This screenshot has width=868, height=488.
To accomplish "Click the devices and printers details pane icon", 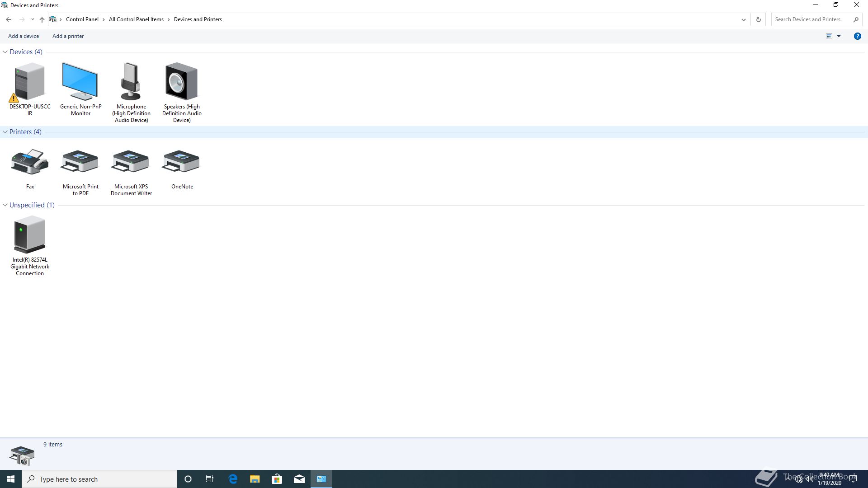I will 22,455.
